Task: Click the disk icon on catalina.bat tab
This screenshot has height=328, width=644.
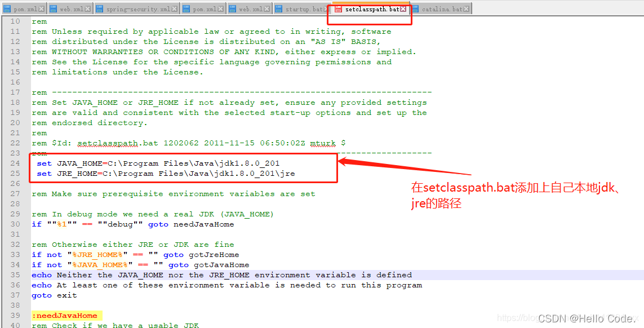Action: (x=415, y=9)
